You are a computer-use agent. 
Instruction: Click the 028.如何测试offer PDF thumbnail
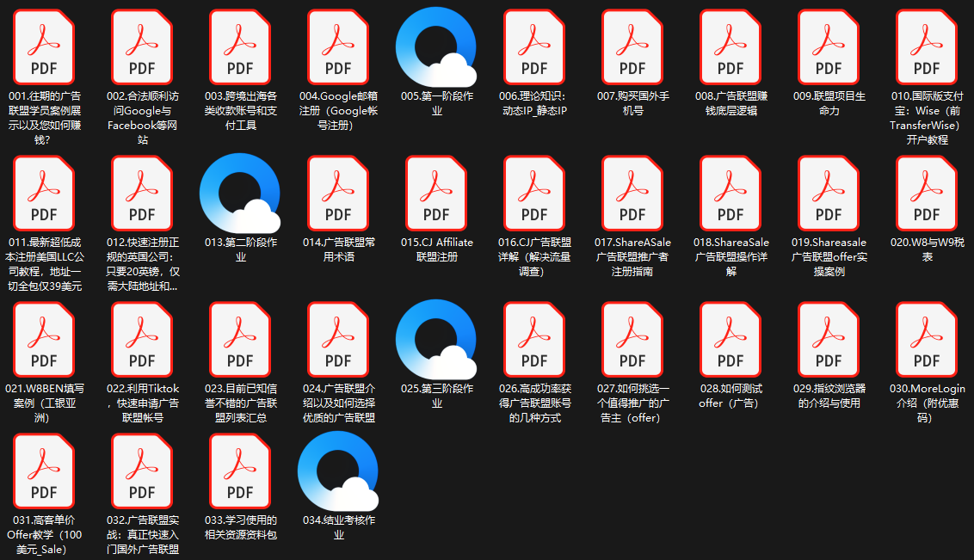click(730, 341)
